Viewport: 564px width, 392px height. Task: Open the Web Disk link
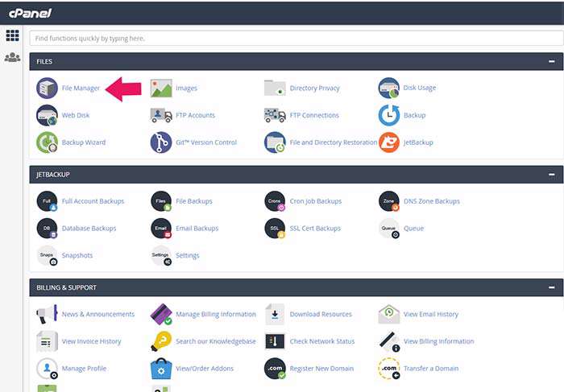click(75, 115)
